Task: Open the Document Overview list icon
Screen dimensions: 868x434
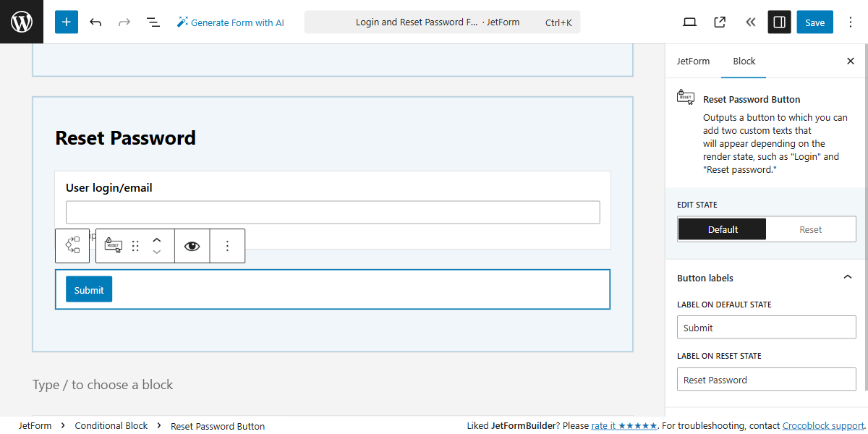Action: (x=153, y=22)
